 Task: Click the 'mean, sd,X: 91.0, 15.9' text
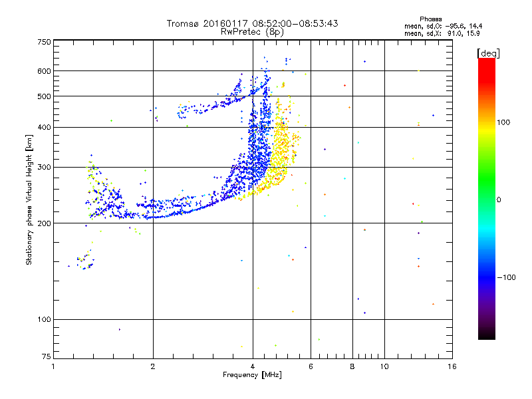442,33
